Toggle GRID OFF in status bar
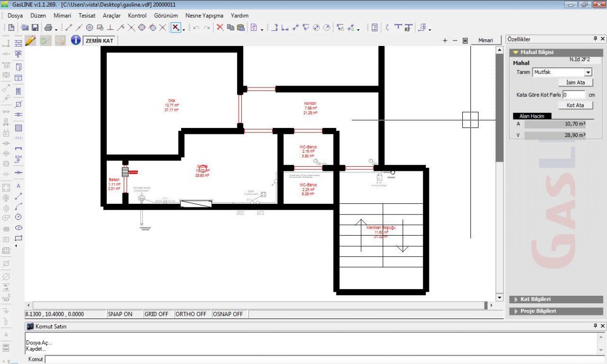Image resolution: width=607 pixels, height=364 pixels. tap(157, 314)
